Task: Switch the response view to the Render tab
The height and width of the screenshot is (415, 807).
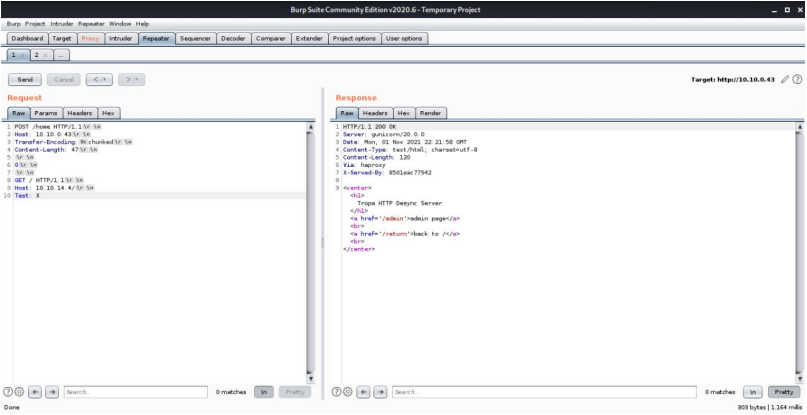Action: click(431, 113)
